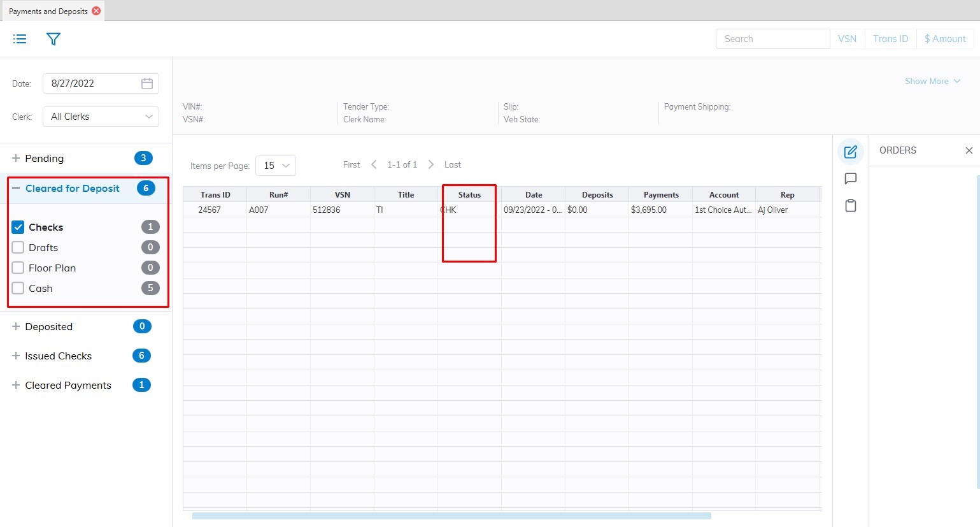Open the comments speech bubble icon
The height and width of the screenshot is (527, 980).
[x=850, y=178]
